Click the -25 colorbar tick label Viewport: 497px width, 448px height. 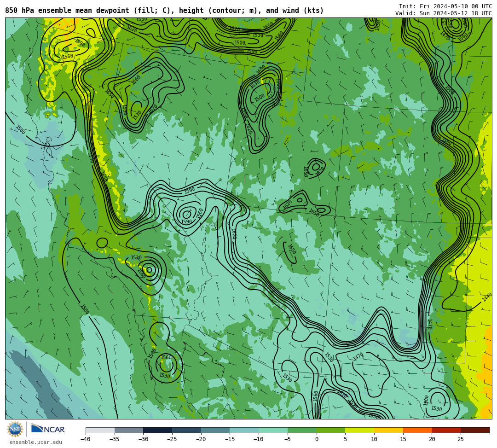click(172, 439)
